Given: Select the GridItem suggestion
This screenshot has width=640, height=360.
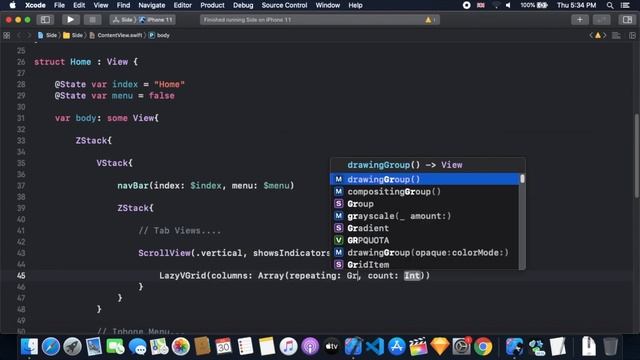Looking at the screenshot, I should [424, 264].
